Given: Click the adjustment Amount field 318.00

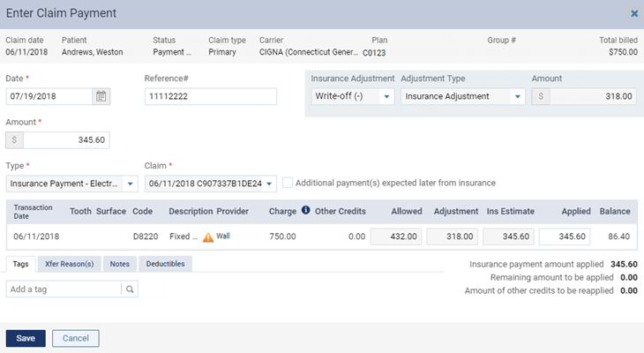Looking at the screenshot, I should [593, 96].
